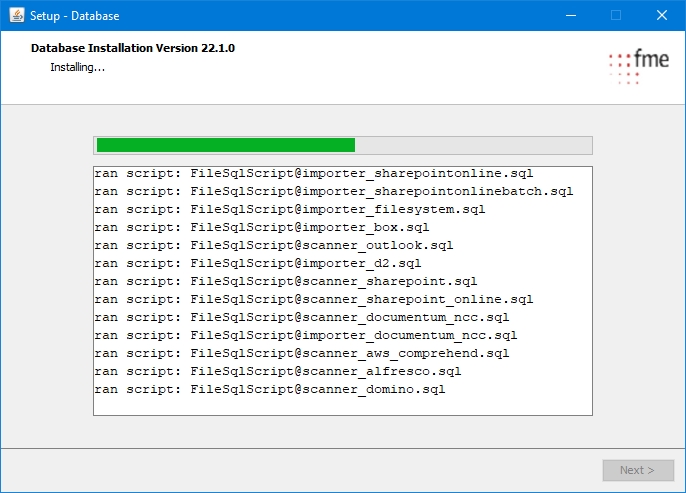686x493 pixels.
Task: Click the Java icon in title bar
Action: tap(17, 15)
